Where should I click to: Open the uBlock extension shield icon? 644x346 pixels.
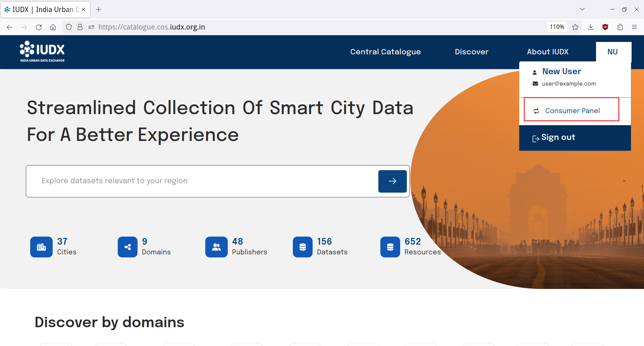[x=605, y=27]
